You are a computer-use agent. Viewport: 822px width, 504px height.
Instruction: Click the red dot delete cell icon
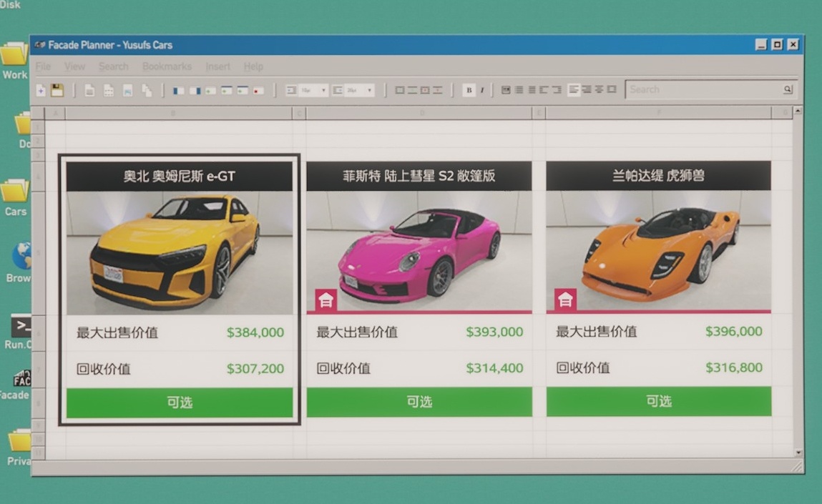[258, 91]
